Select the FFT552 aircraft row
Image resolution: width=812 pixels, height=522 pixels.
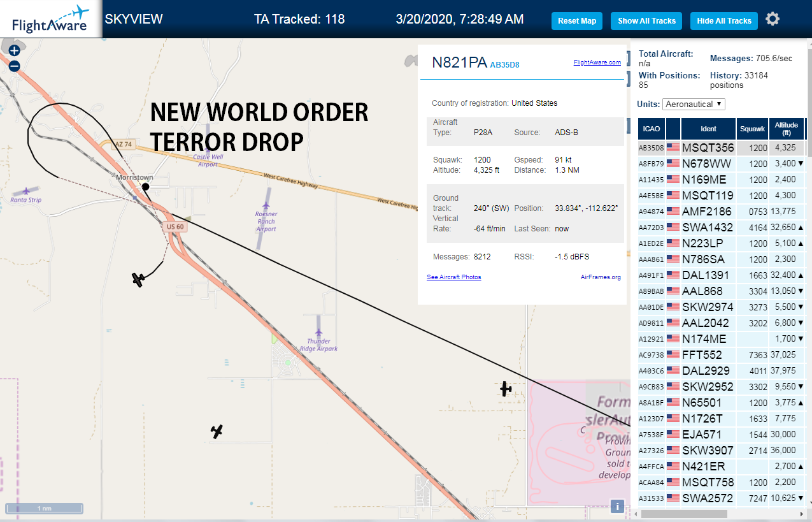click(722, 354)
